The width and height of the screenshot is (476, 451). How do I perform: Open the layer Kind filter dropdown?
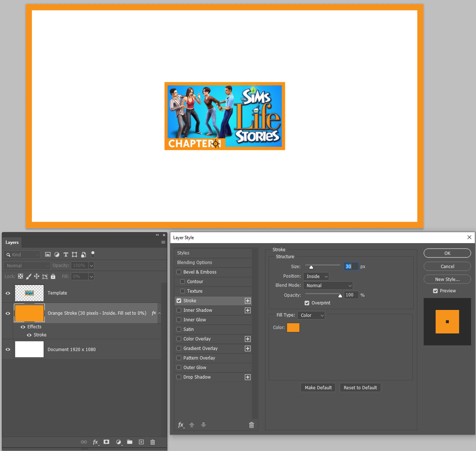22,255
